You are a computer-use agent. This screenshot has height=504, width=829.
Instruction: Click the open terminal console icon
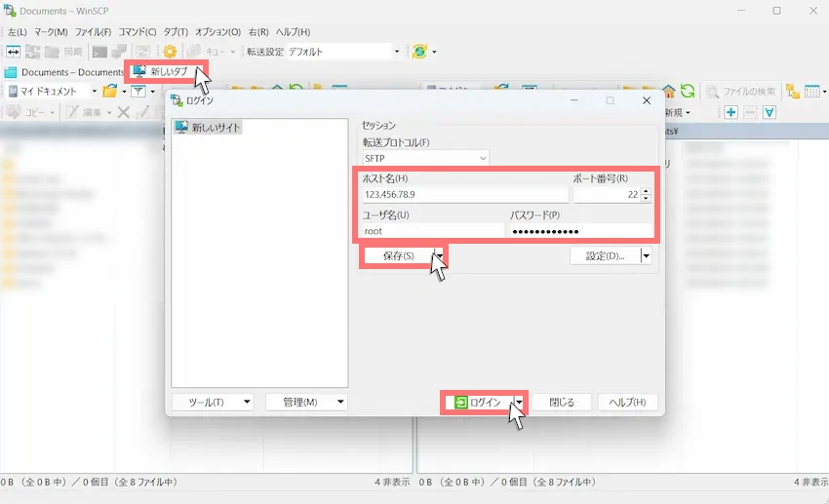99,52
